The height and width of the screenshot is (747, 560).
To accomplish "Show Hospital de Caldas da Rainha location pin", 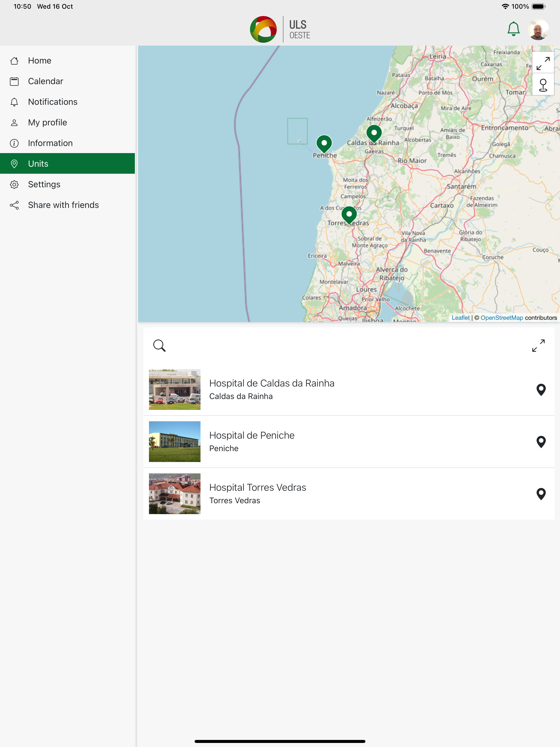I will [541, 390].
